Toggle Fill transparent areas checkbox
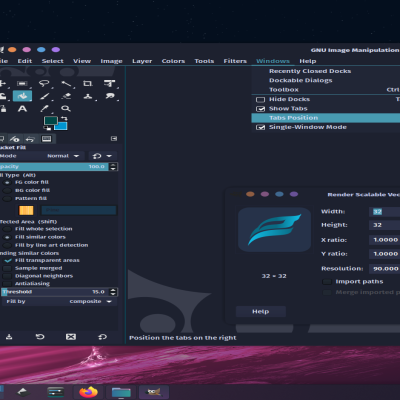The height and width of the screenshot is (400, 400). point(7,260)
